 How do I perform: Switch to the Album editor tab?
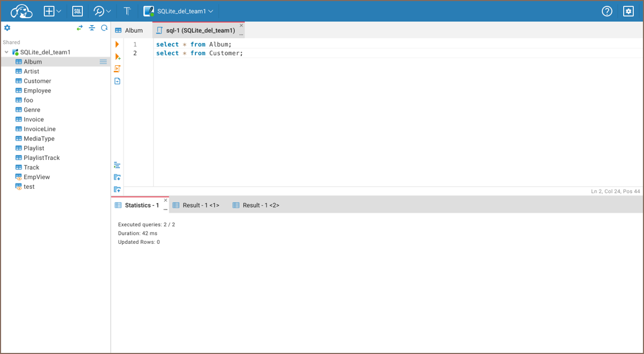[129, 30]
